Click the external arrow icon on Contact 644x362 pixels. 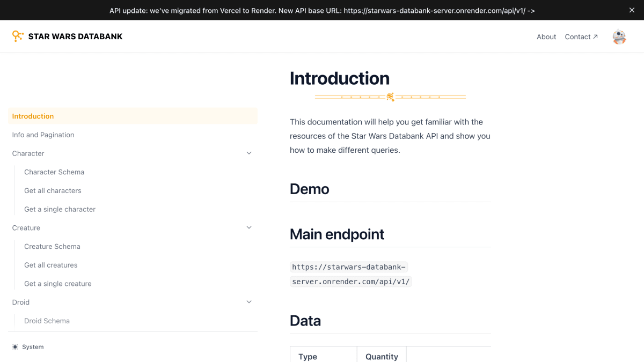coord(595,36)
